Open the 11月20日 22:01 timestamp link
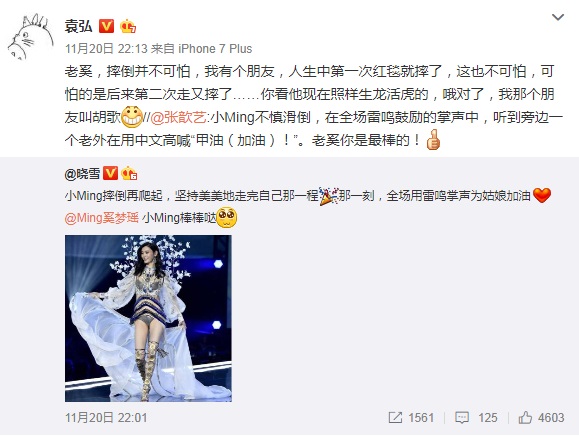This screenshot has height=442, width=579. coord(106,418)
